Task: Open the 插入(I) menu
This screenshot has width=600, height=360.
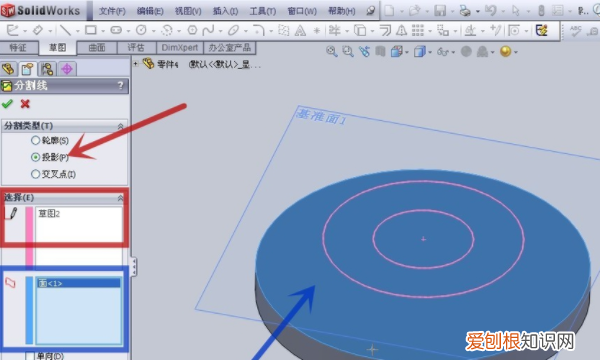Action: (x=225, y=11)
